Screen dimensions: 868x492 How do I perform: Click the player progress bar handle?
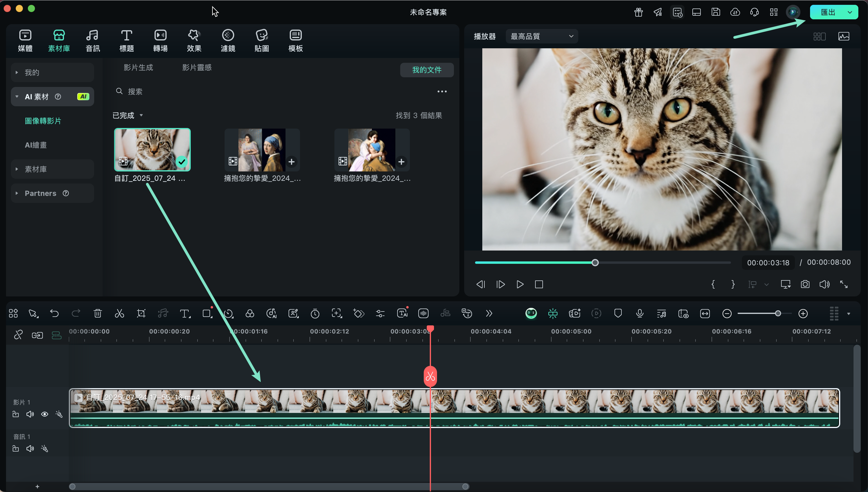click(595, 263)
